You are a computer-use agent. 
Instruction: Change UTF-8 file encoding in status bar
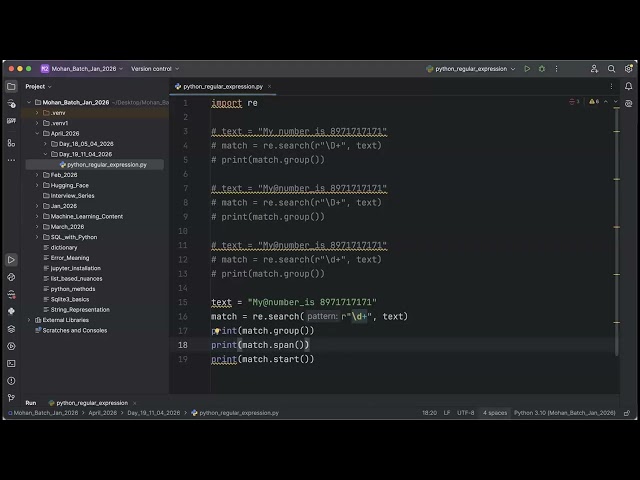tap(466, 413)
